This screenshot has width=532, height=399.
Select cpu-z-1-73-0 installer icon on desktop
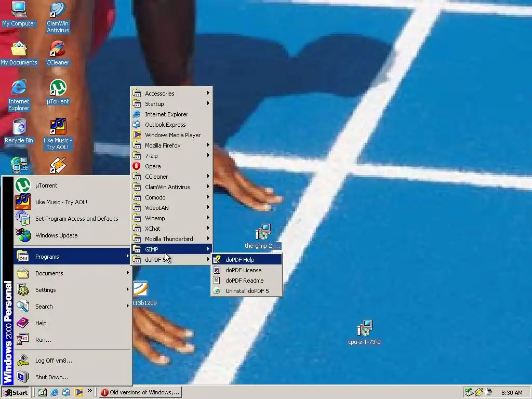(364, 332)
